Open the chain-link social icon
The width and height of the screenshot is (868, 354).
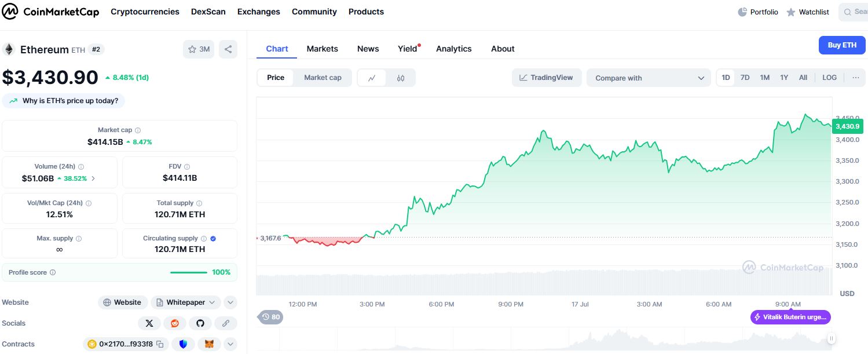[x=226, y=323]
